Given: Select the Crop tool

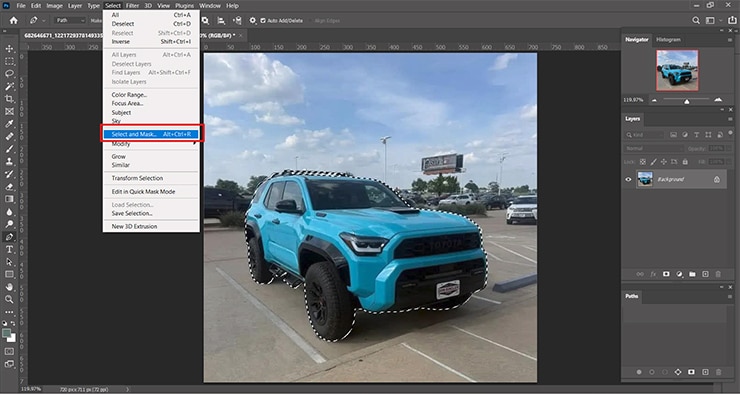Looking at the screenshot, I should point(9,99).
